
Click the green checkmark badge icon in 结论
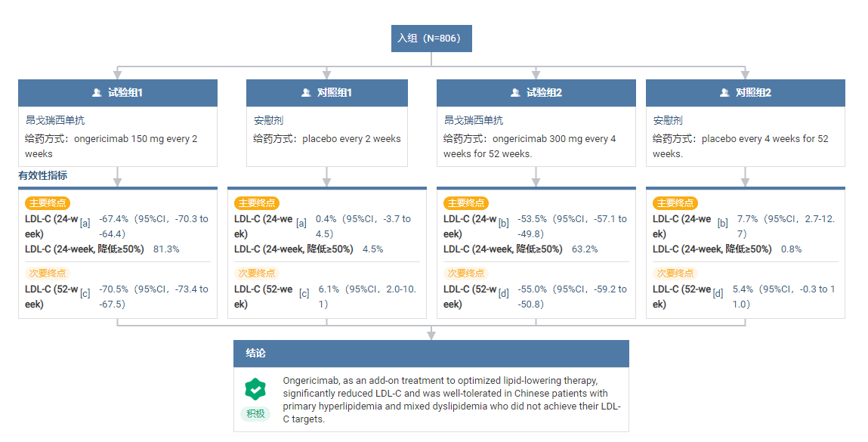[255, 390]
